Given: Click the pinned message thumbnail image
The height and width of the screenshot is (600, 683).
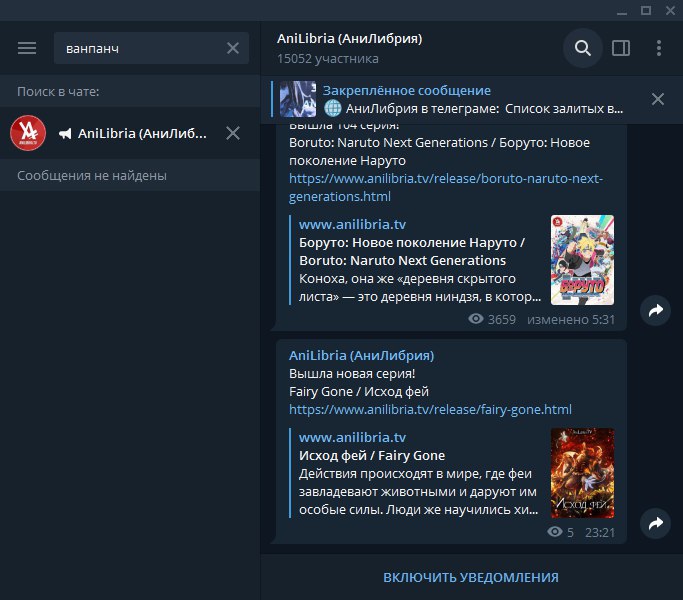Looking at the screenshot, I should pos(298,99).
